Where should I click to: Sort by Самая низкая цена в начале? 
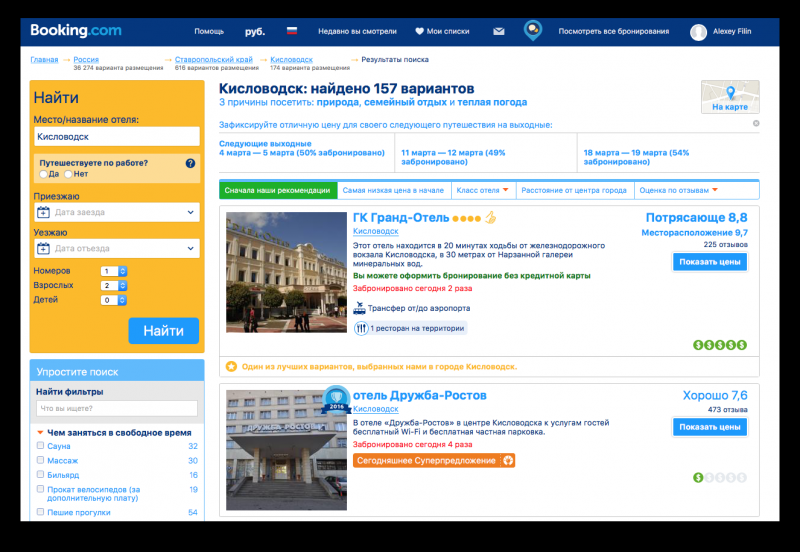click(393, 190)
